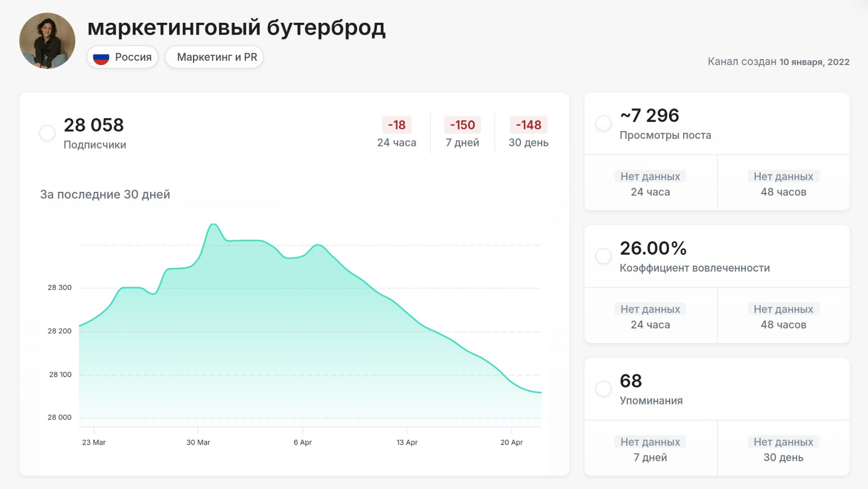Screen dimensions: 868x489
Task: Click the 23 Mar axis label
Action: point(93,442)
